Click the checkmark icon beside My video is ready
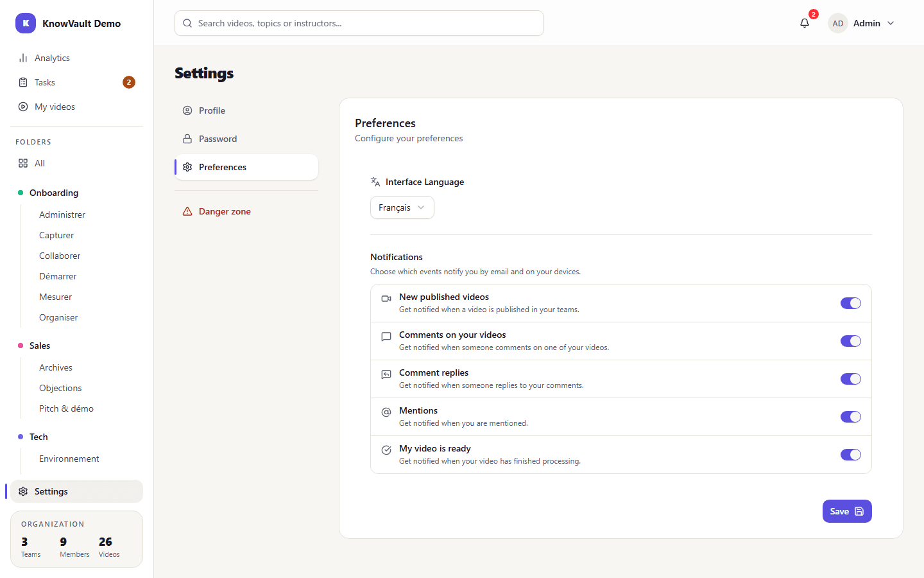 click(x=386, y=450)
